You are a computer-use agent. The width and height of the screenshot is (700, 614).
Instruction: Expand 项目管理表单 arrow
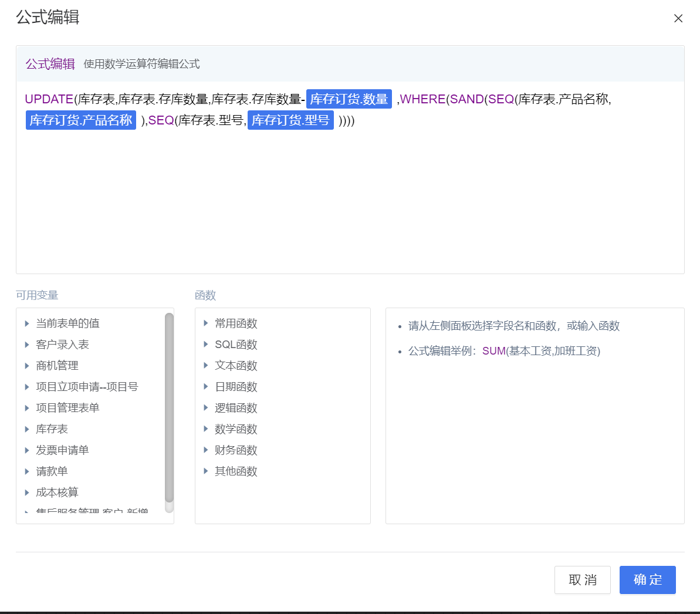[x=27, y=408]
